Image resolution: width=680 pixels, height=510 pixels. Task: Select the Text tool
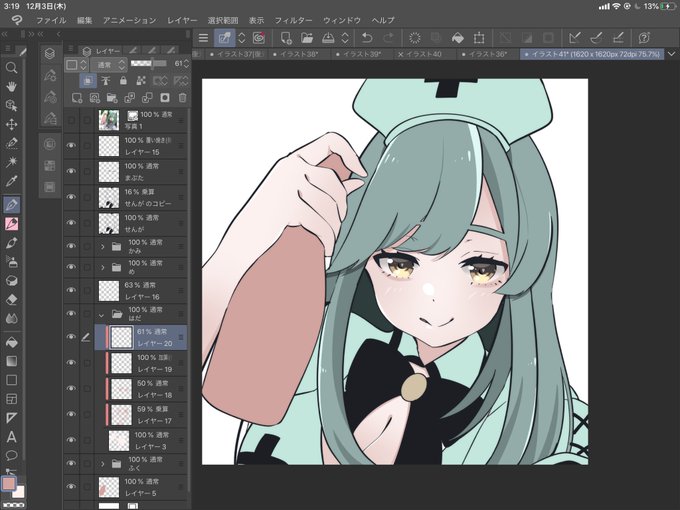[x=11, y=437]
